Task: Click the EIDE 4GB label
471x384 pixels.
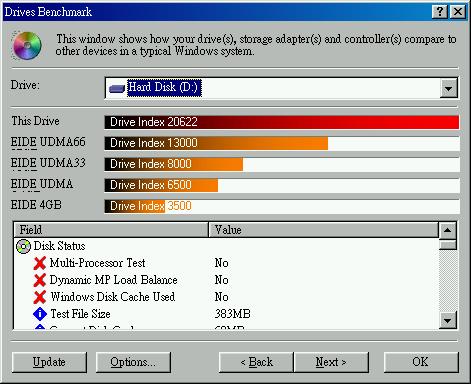Action: [x=36, y=205]
